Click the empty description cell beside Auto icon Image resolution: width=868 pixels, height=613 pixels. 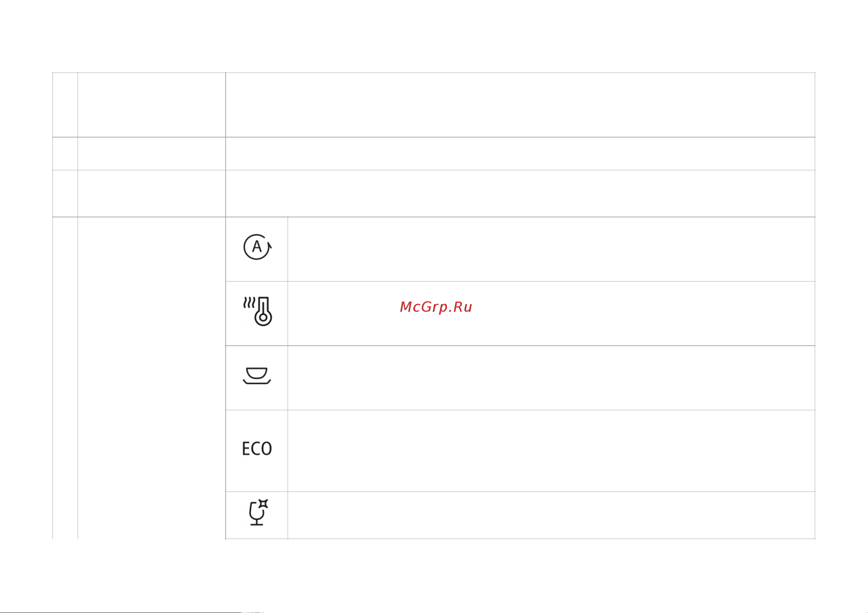pyautogui.click(x=551, y=249)
